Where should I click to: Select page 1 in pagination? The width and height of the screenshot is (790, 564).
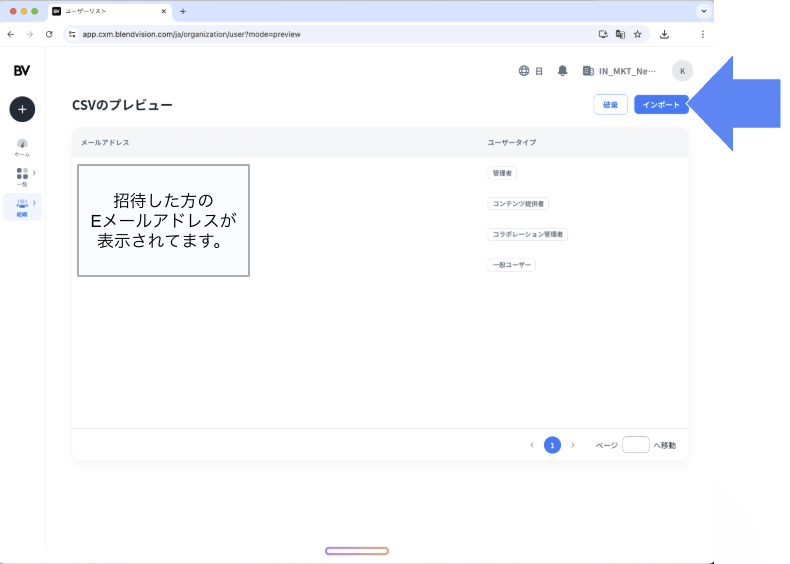click(x=552, y=445)
